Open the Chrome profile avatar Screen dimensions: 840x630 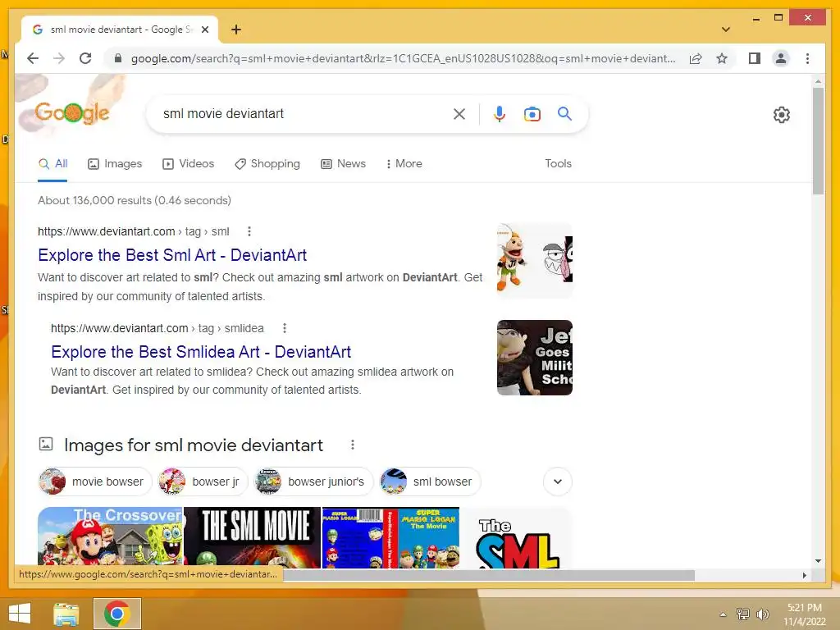click(x=781, y=58)
